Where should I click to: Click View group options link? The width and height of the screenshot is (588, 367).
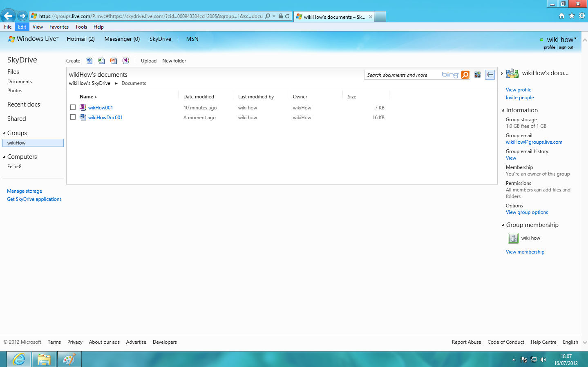point(527,212)
